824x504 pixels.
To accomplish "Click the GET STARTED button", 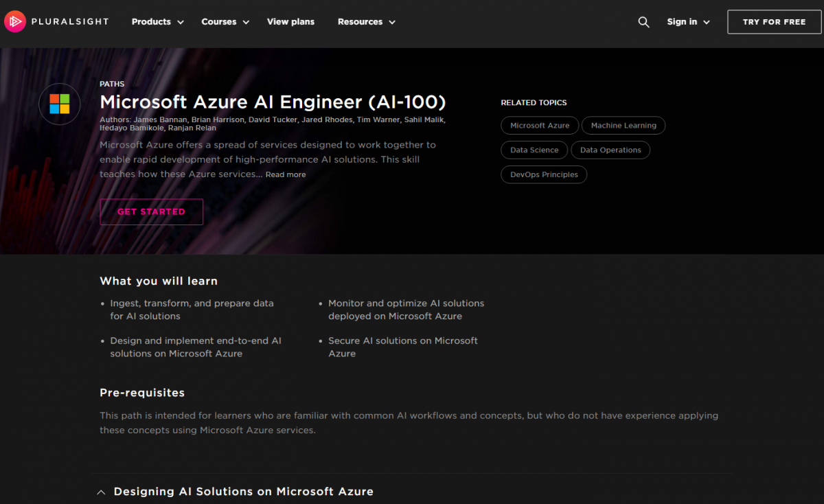I will point(151,211).
